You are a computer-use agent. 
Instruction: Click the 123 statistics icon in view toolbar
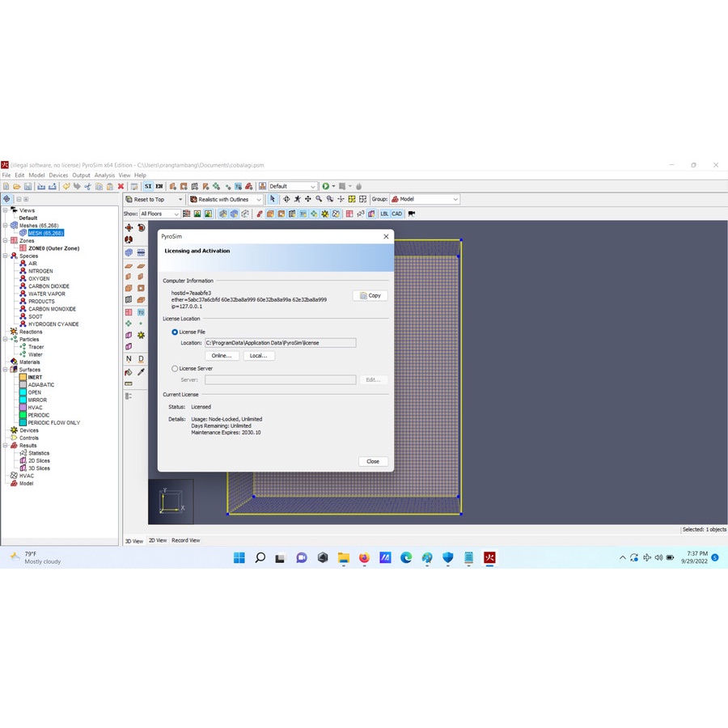pyautogui.click(x=360, y=214)
